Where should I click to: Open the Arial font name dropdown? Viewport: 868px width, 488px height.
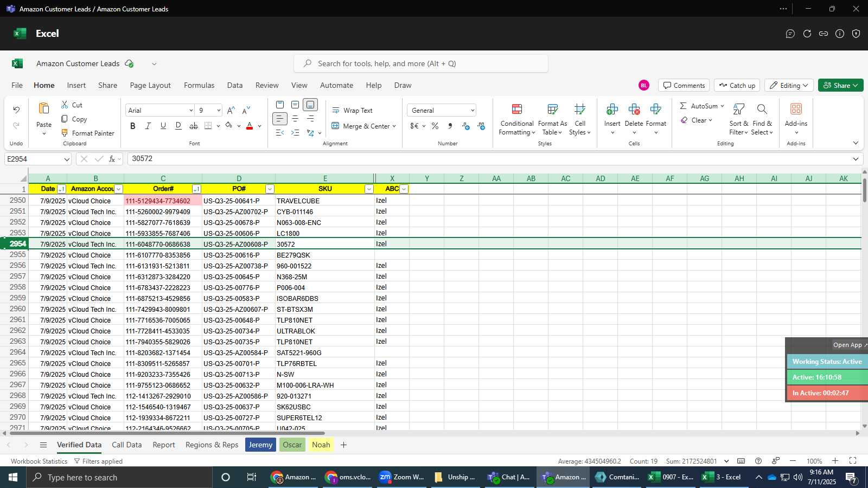[191, 111]
